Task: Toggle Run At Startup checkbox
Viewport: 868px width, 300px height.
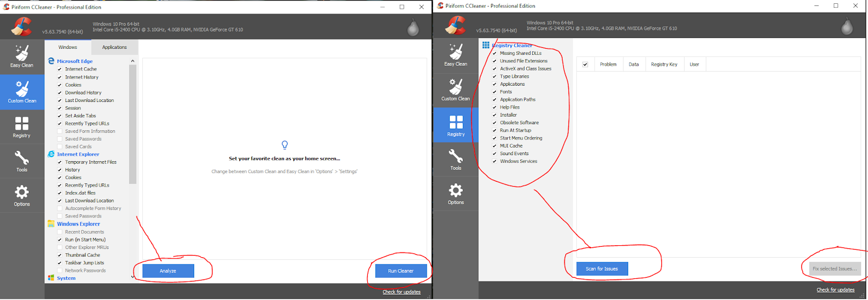Action: tap(494, 131)
